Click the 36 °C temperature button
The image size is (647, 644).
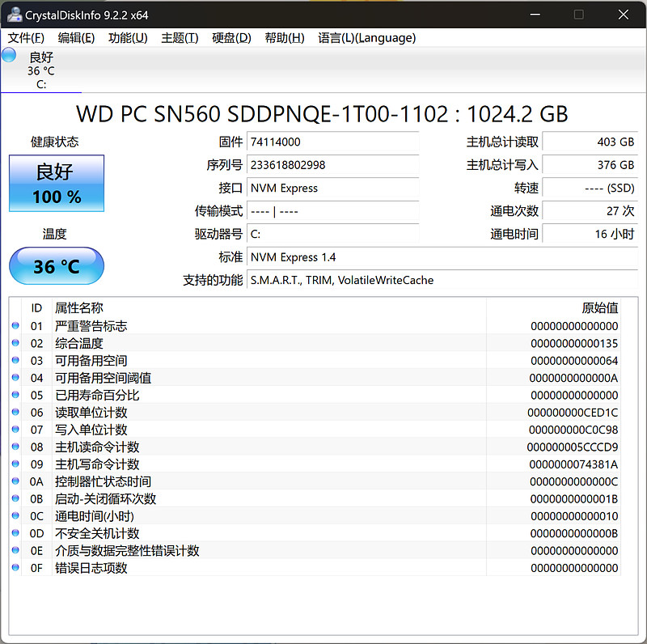point(57,266)
